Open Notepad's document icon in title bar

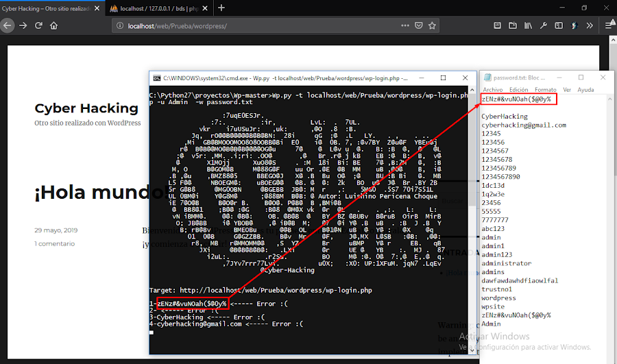(487, 77)
